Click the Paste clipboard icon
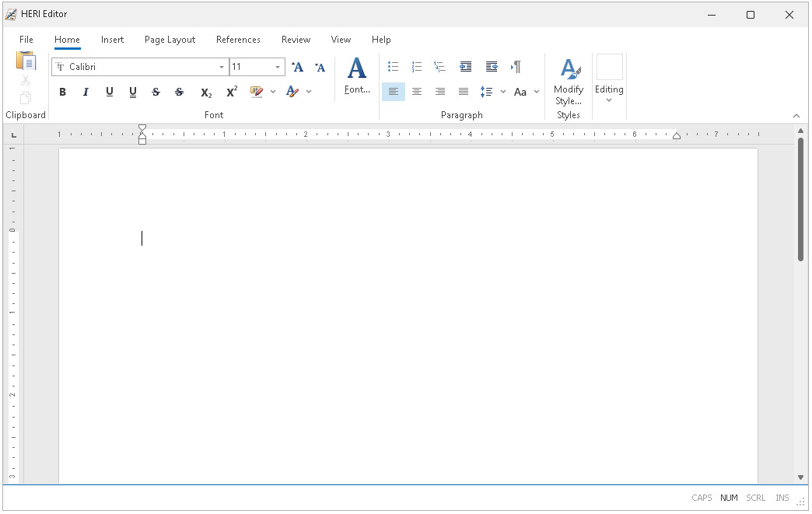The height and width of the screenshot is (514, 812). point(26,61)
